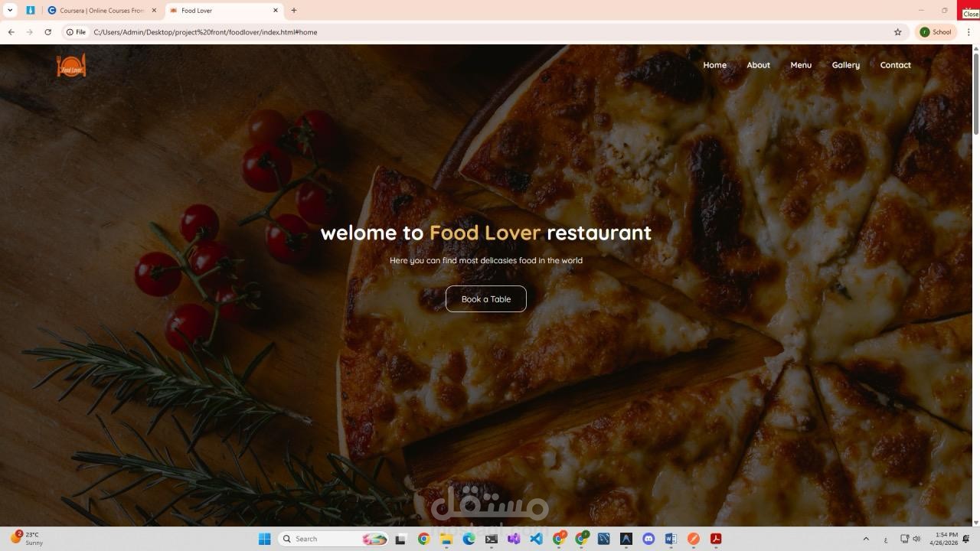Click the taskbar Search box
The height and width of the screenshot is (551, 980).
333,539
